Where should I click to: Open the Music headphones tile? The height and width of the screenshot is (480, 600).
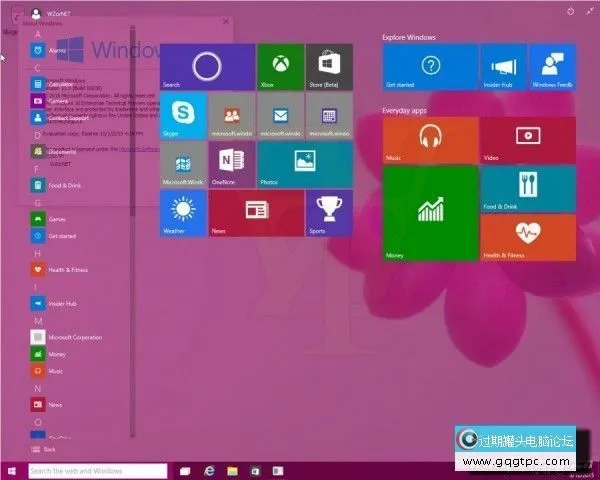pyautogui.click(x=430, y=140)
